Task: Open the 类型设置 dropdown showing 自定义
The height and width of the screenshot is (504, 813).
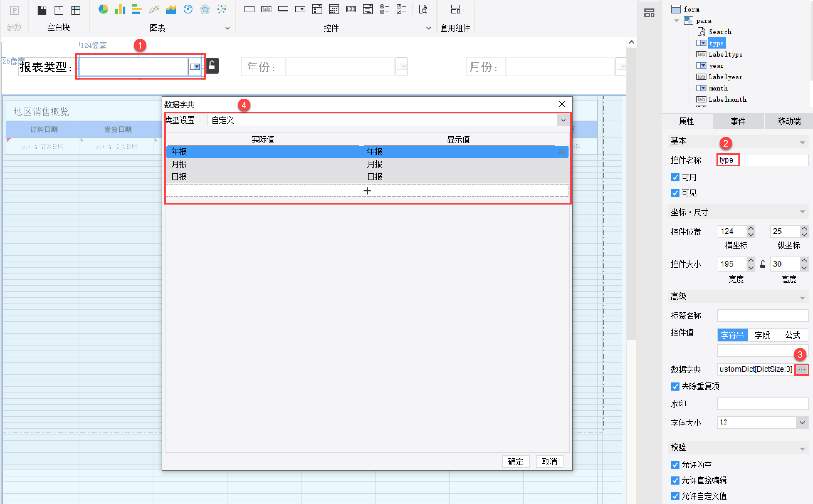Action: tap(563, 120)
